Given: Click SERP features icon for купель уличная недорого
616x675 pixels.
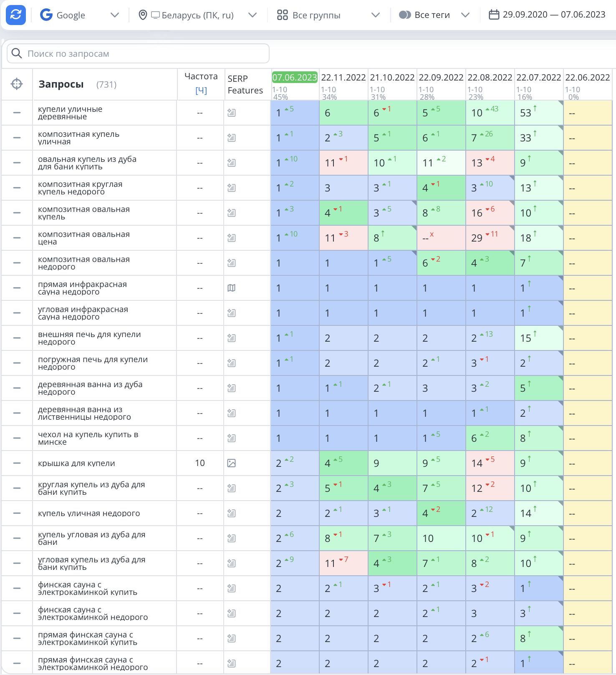Looking at the screenshot, I should 232,513.
